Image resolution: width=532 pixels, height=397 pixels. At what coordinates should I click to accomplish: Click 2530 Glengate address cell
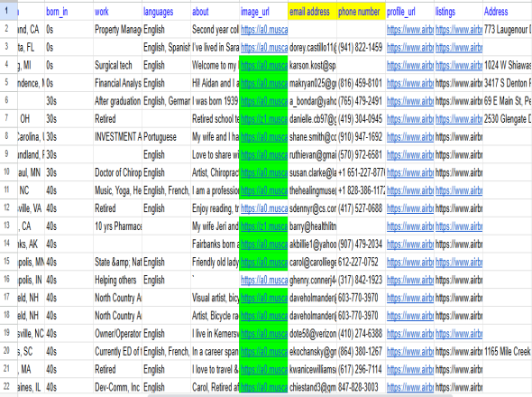[x=508, y=119]
